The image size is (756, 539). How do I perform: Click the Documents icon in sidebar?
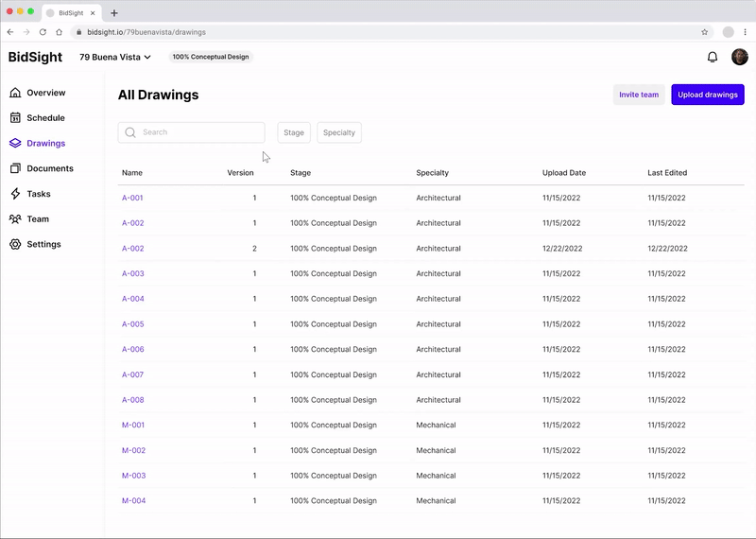click(x=15, y=168)
